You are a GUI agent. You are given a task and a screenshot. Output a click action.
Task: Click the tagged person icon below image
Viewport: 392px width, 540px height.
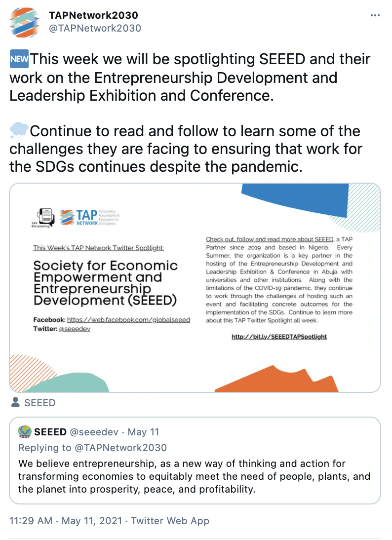15,402
